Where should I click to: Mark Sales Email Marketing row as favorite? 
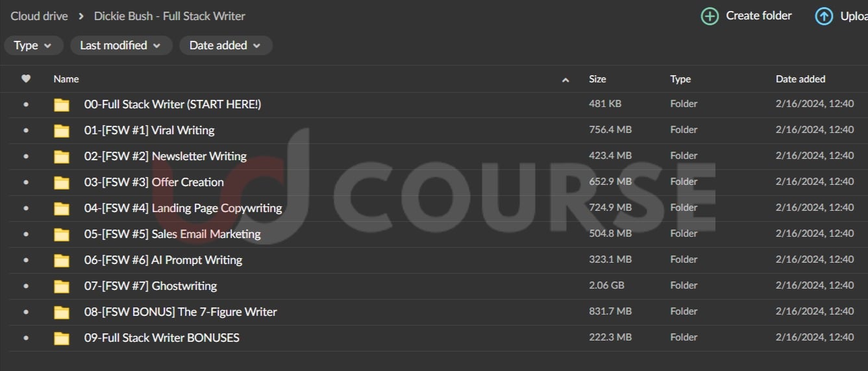tap(26, 234)
